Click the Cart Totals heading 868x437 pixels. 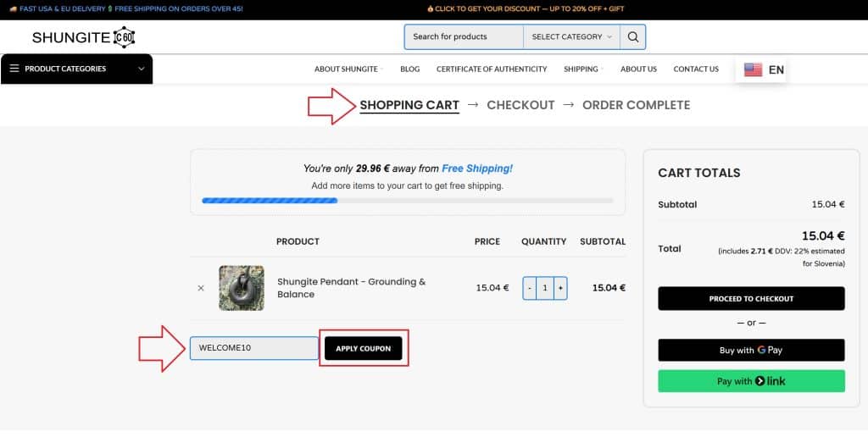click(698, 173)
